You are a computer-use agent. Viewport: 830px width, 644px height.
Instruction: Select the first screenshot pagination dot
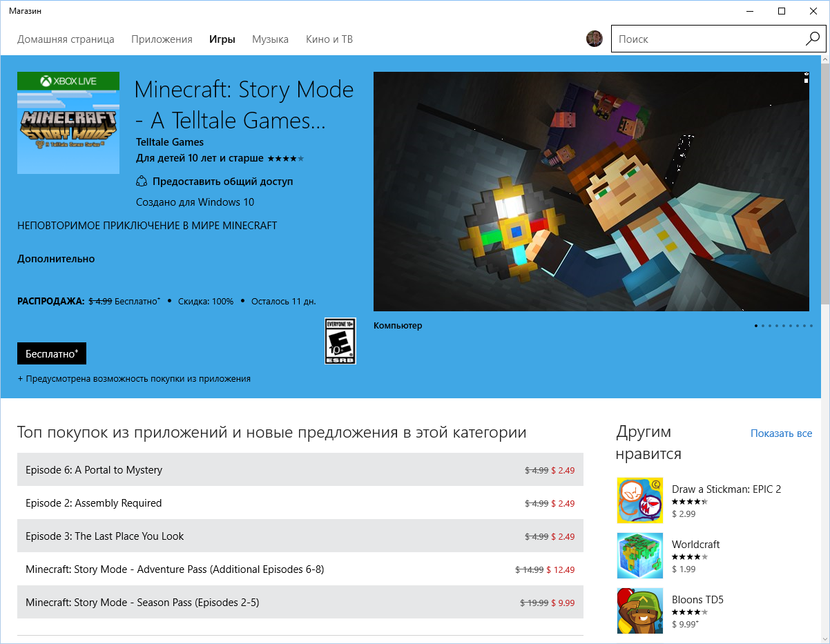[756, 326]
